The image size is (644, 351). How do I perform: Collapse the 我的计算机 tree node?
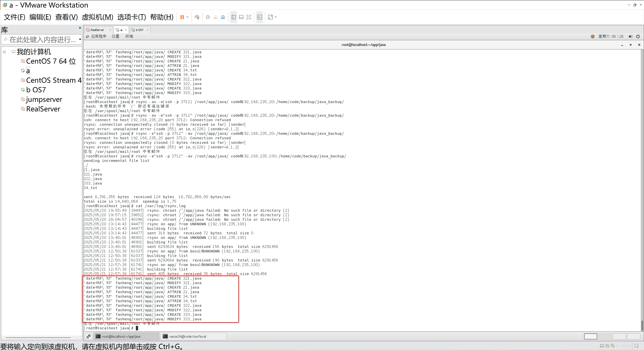tap(4, 52)
